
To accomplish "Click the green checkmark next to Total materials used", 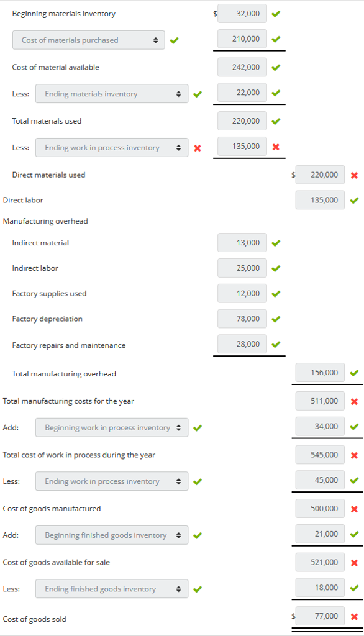I will click(275, 120).
